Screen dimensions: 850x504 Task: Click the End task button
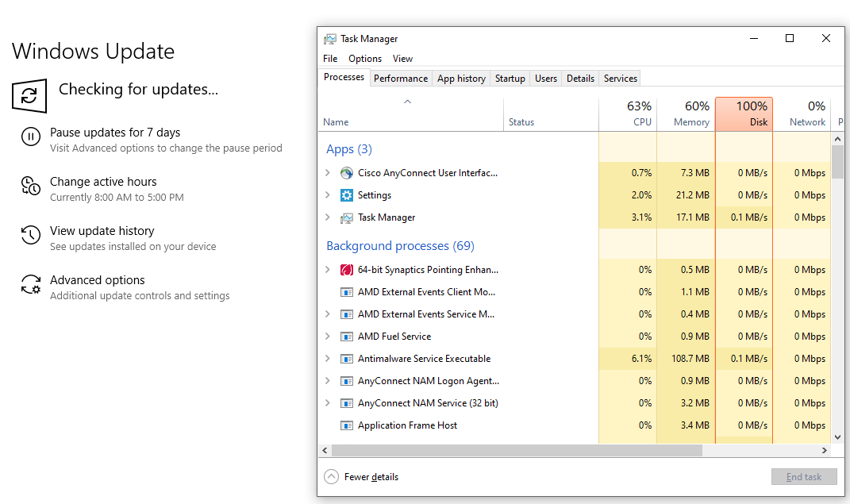coord(804,477)
